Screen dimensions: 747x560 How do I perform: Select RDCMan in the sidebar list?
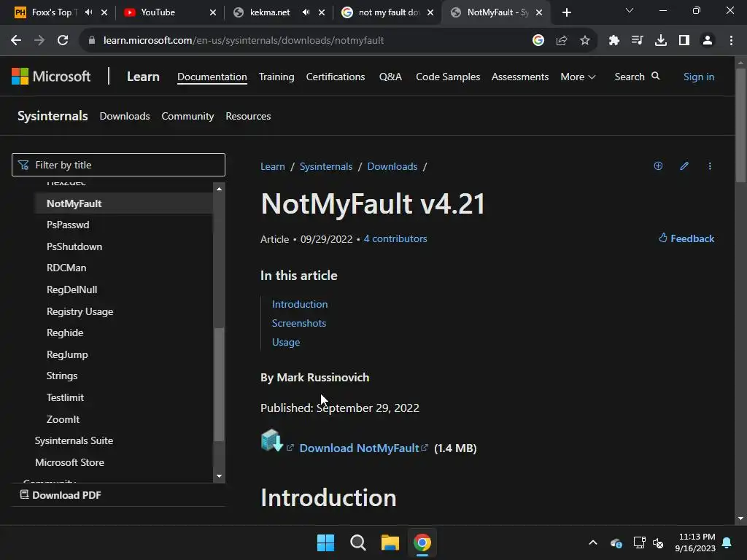pyautogui.click(x=66, y=268)
